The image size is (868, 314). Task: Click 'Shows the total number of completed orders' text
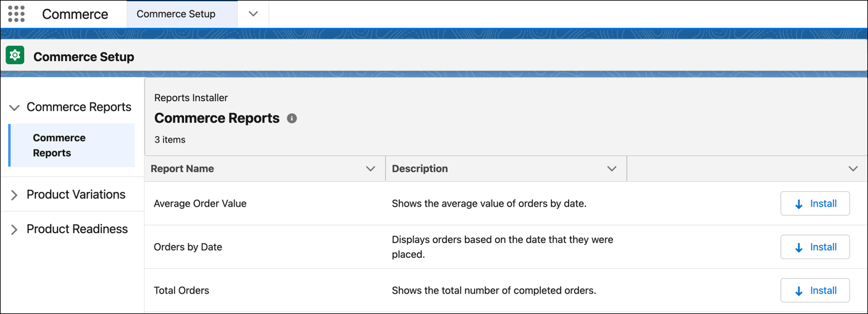point(494,291)
